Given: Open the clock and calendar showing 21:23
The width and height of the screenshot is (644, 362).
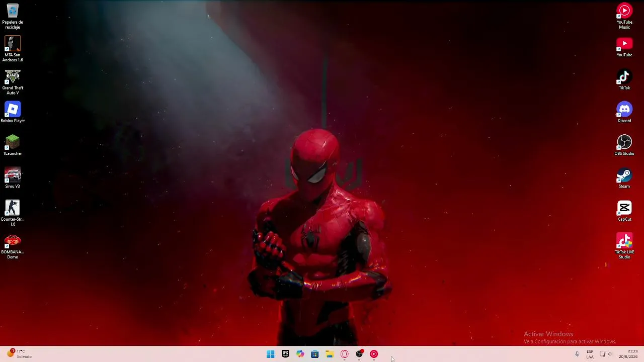Looking at the screenshot, I should (x=628, y=354).
